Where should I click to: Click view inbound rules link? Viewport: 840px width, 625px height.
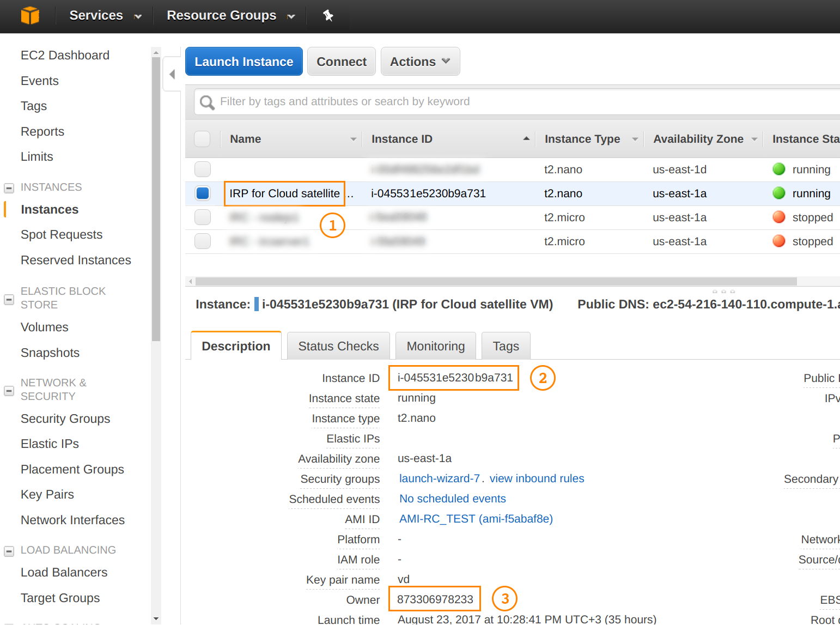(537, 478)
